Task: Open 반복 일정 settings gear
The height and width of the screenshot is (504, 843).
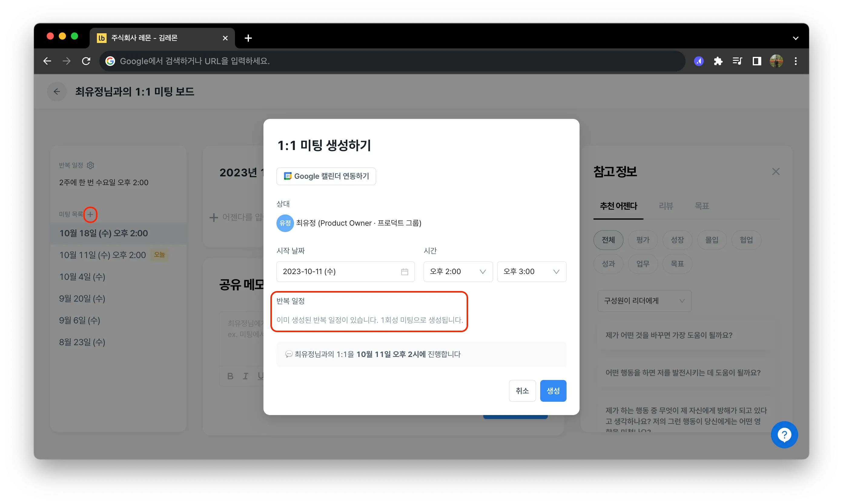Action: point(91,165)
